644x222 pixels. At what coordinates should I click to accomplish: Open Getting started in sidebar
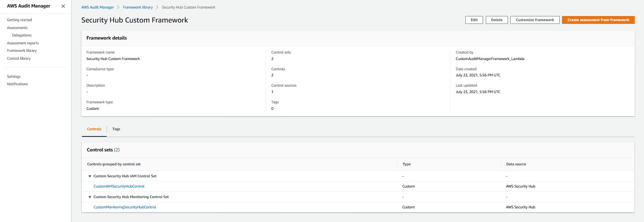[19, 20]
